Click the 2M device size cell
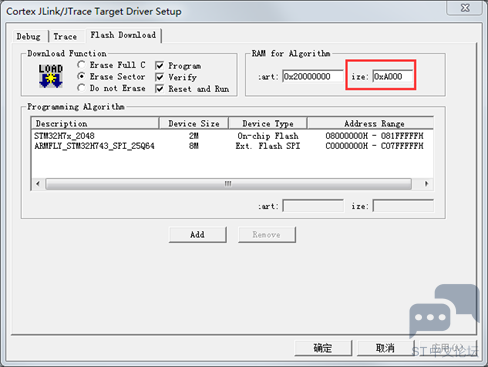Image resolution: width=488 pixels, height=367 pixels. coord(194,136)
